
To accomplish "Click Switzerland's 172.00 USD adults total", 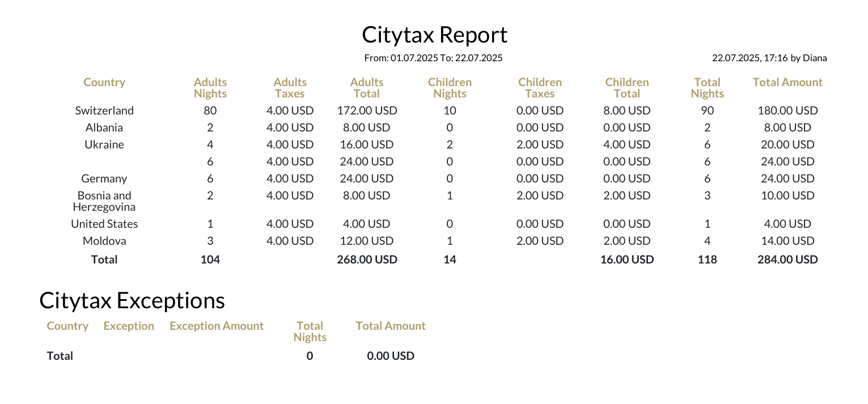I will point(367,110).
